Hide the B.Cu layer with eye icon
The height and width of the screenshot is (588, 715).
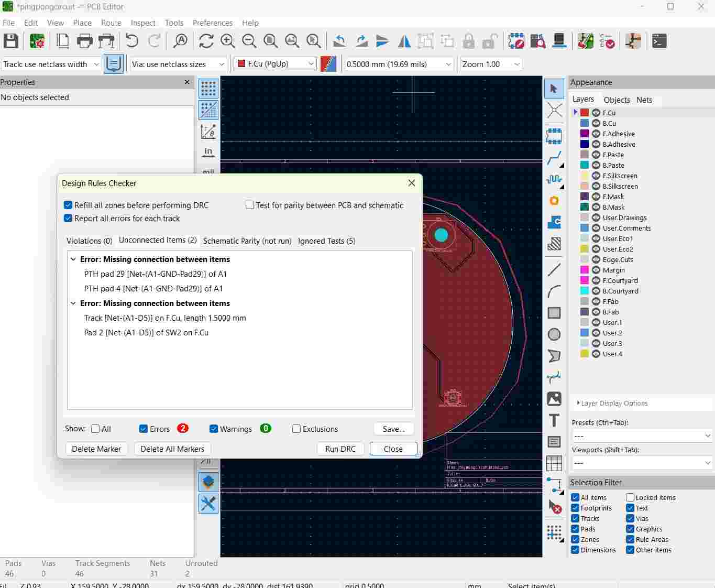[x=596, y=123]
